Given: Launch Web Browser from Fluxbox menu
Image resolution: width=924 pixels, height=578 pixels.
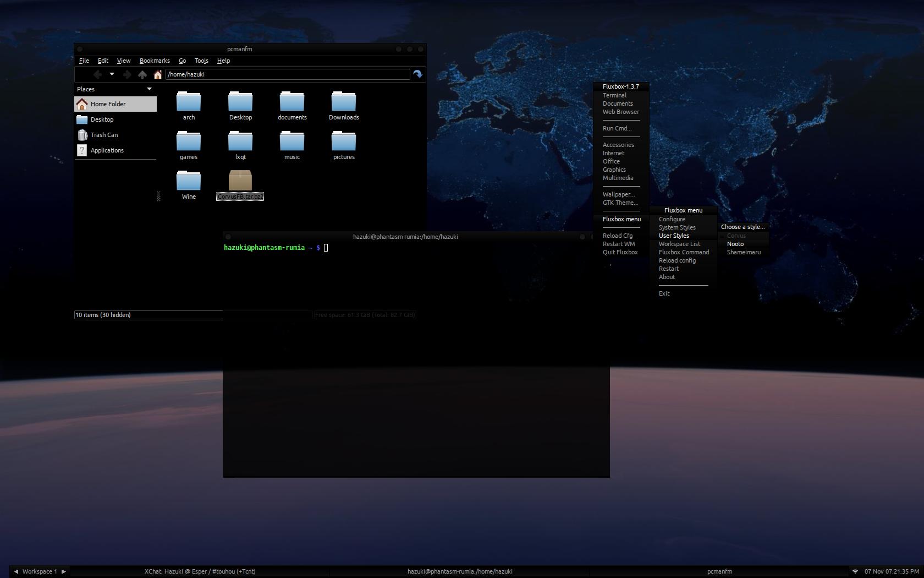Looking at the screenshot, I should pyautogui.click(x=621, y=112).
